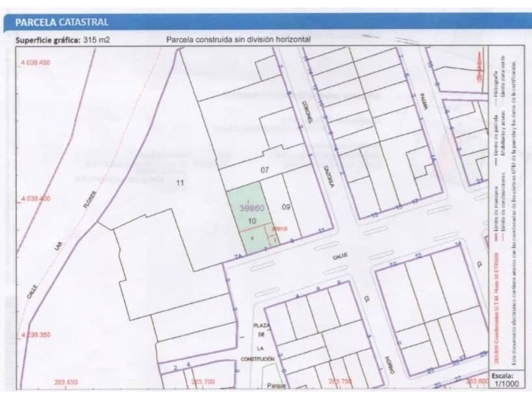Click the large parcel labeled 11
Viewport: 532px width, 399px height.
click(180, 182)
